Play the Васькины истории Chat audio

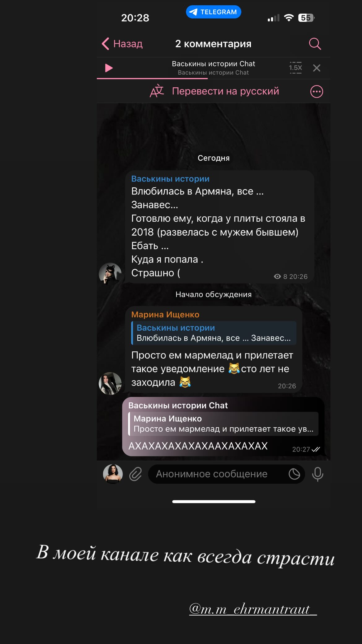point(109,68)
